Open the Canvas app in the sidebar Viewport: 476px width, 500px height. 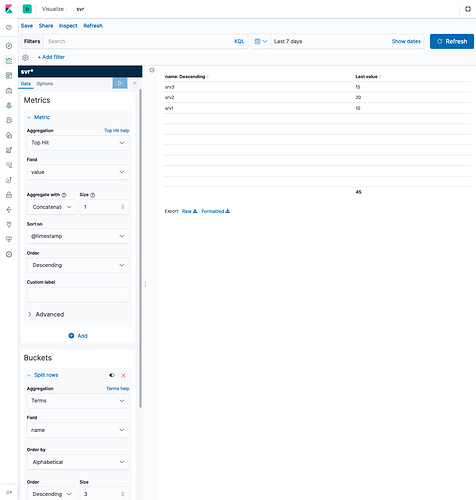point(9,91)
